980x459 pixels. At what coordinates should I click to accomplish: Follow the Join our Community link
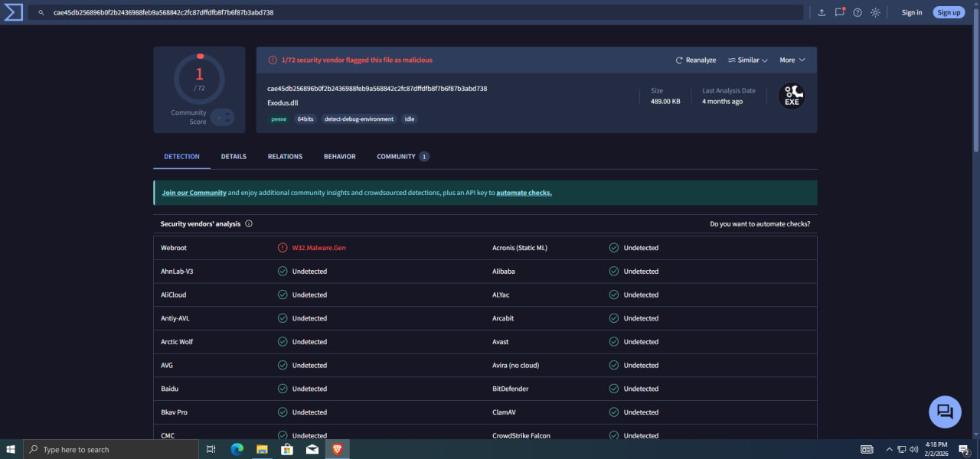point(194,193)
